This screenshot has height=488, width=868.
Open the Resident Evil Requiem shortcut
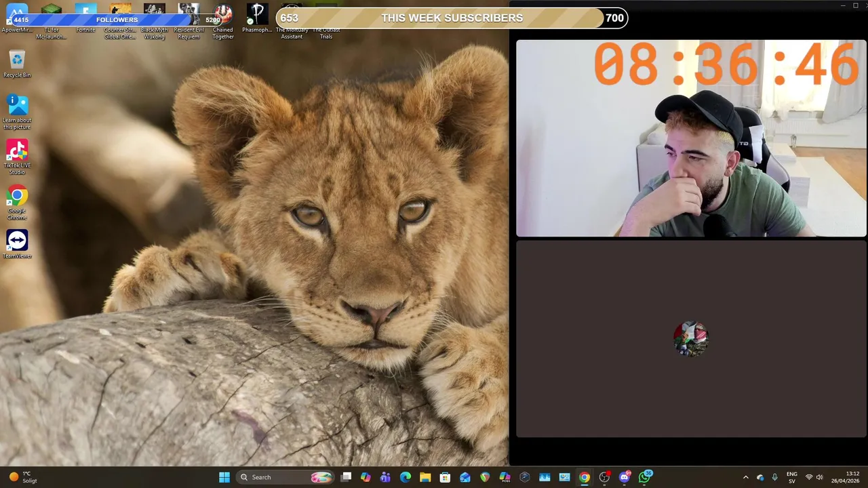[x=189, y=22]
